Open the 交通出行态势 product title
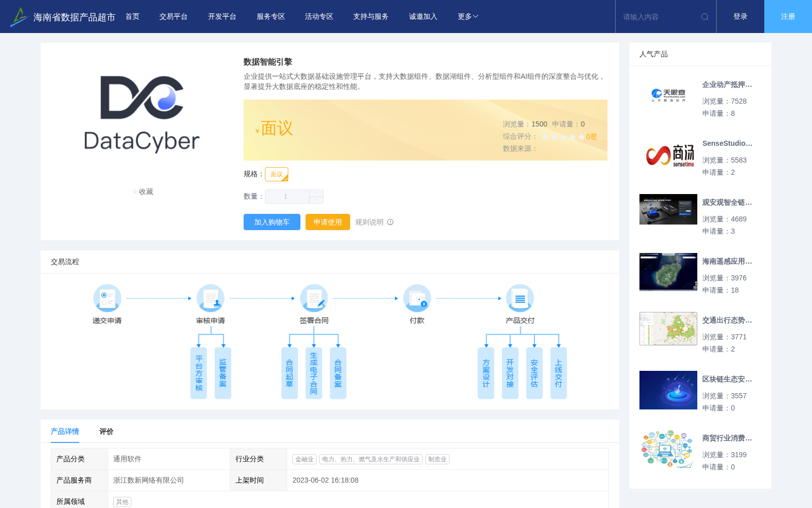 pos(727,321)
